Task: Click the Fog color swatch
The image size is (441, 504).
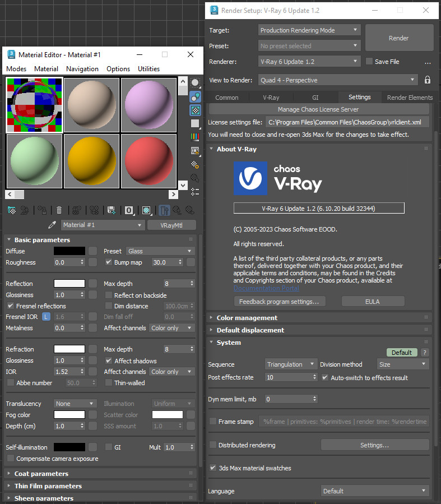Action: click(x=69, y=415)
